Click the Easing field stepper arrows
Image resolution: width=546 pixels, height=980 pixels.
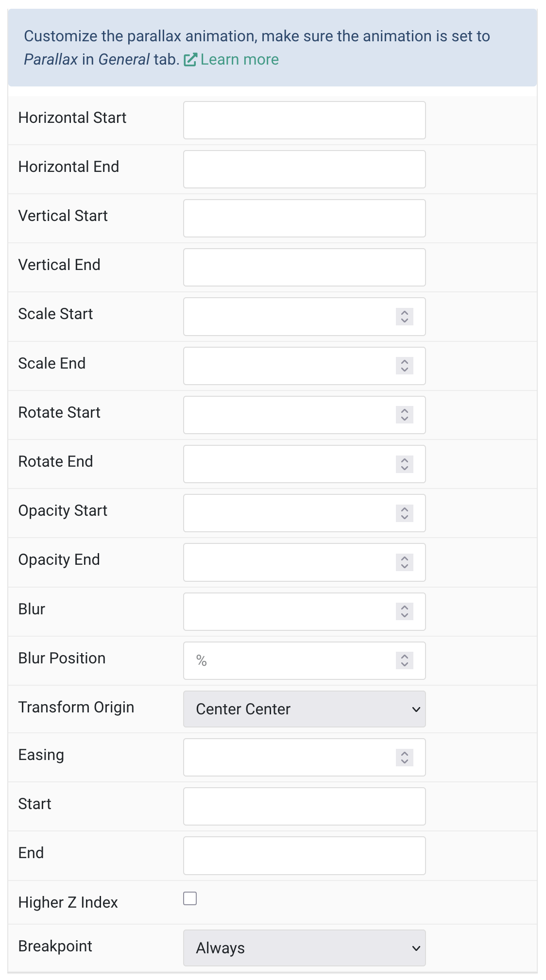click(405, 758)
